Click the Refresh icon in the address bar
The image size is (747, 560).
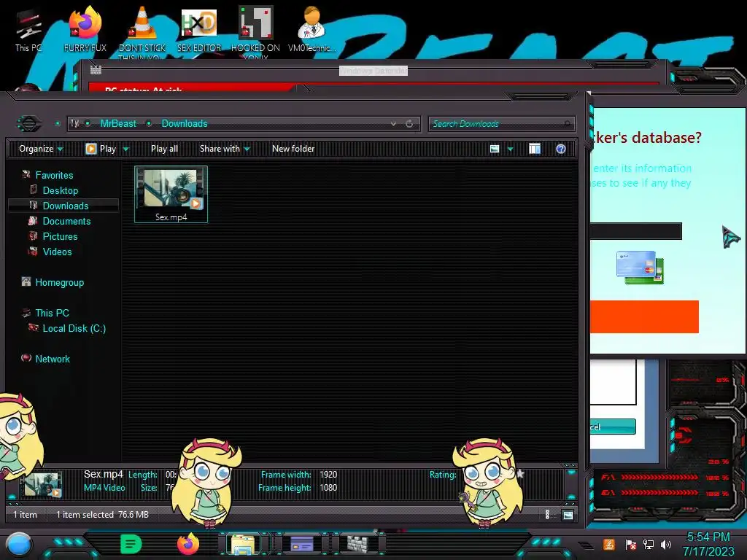(409, 124)
